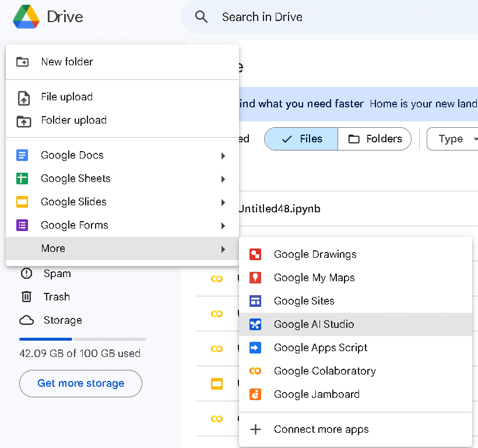Toggle the Folders filter chip
The height and width of the screenshot is (448, 478).
point(375,139)
